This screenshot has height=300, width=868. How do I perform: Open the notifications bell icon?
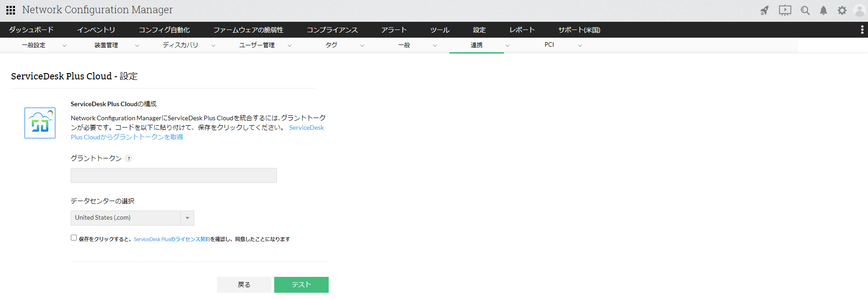pos(824,10)
